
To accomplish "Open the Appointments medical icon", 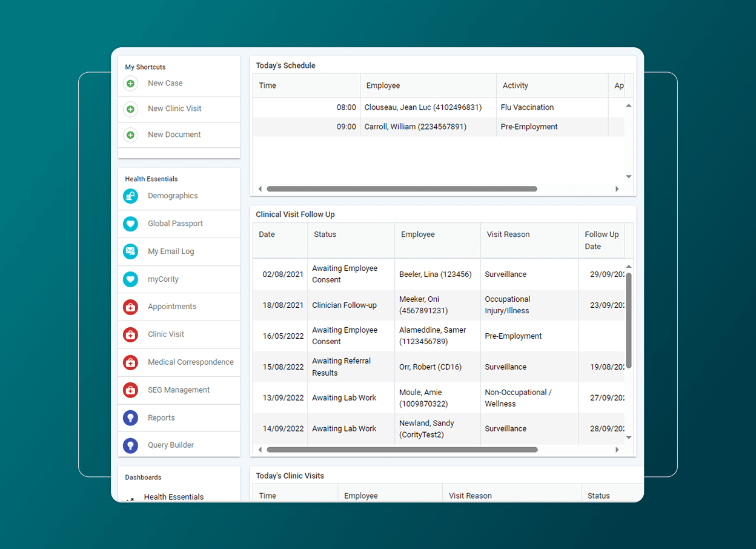I will 130,307.
